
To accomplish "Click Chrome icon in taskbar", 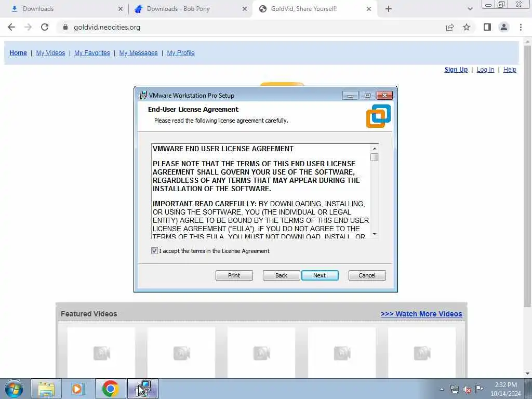I will tap(110, 389).
